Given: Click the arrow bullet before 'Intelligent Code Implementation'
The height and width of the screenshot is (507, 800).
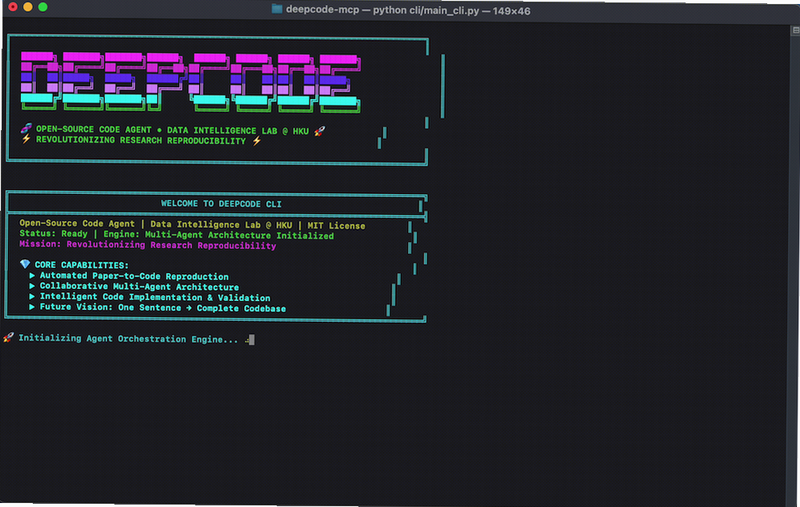Looking at the screenshot, I should pos(32,296).
